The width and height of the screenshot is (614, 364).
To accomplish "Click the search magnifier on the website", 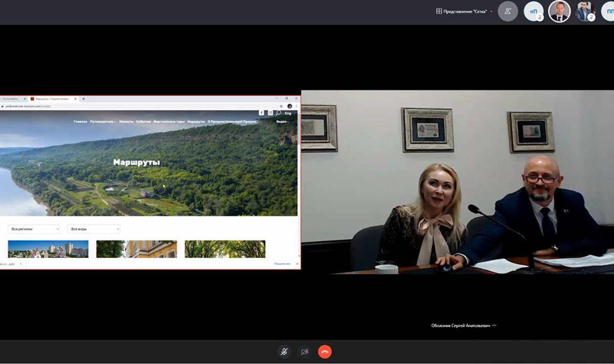I will tap(279, 113).
